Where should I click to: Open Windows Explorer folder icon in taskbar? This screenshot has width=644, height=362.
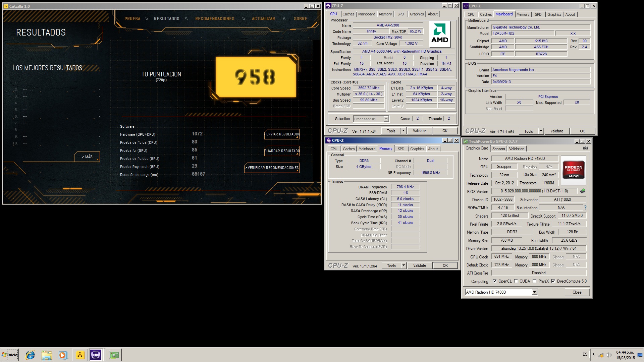tap(47, 355)
